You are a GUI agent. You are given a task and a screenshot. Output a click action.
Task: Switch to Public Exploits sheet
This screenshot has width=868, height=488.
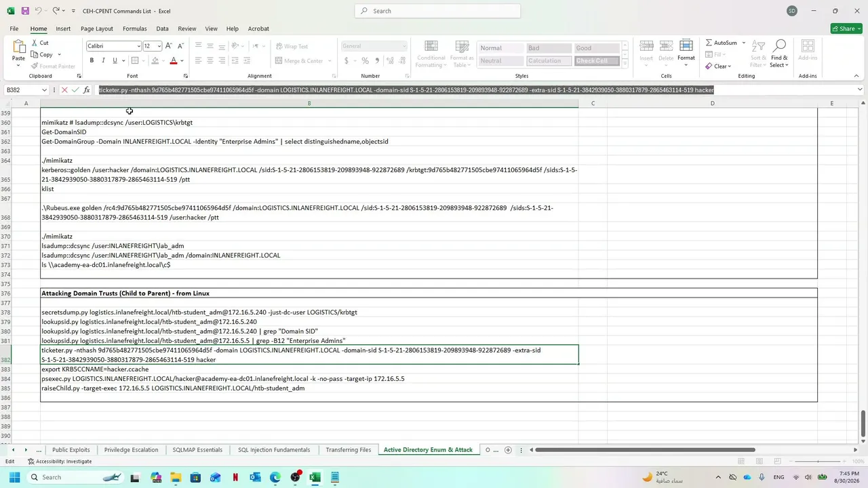tap(71, 450)
